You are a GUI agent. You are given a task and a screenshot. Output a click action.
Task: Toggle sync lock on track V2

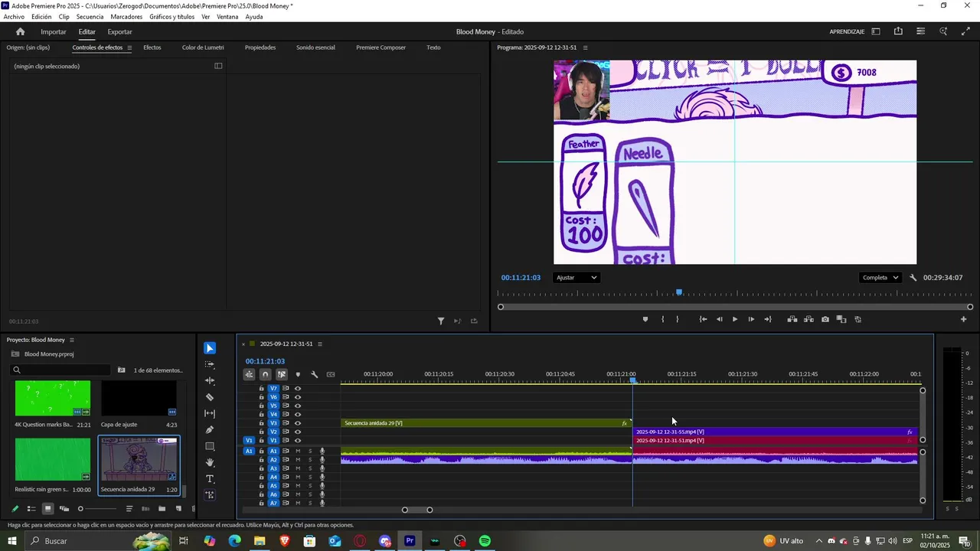[286, 432]
